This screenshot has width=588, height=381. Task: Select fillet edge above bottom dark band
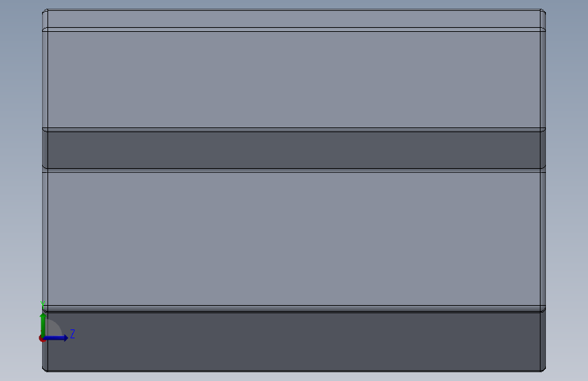click(x=294, y=308)
